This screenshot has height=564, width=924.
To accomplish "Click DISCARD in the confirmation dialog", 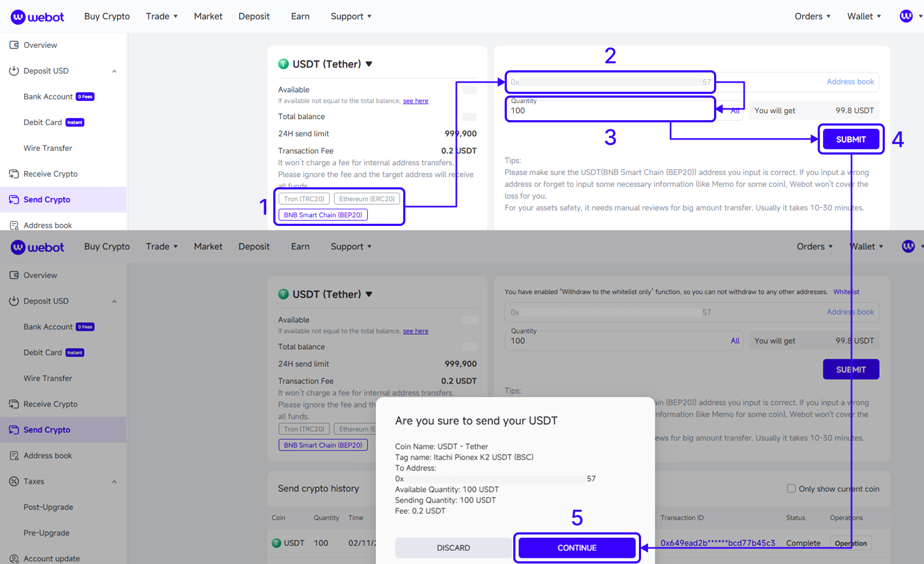I will pos(453,548).
